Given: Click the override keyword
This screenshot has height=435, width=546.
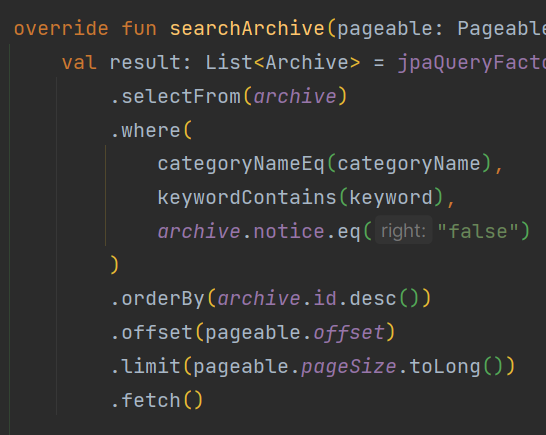Looking at the screenshot, I should point(61,29).
